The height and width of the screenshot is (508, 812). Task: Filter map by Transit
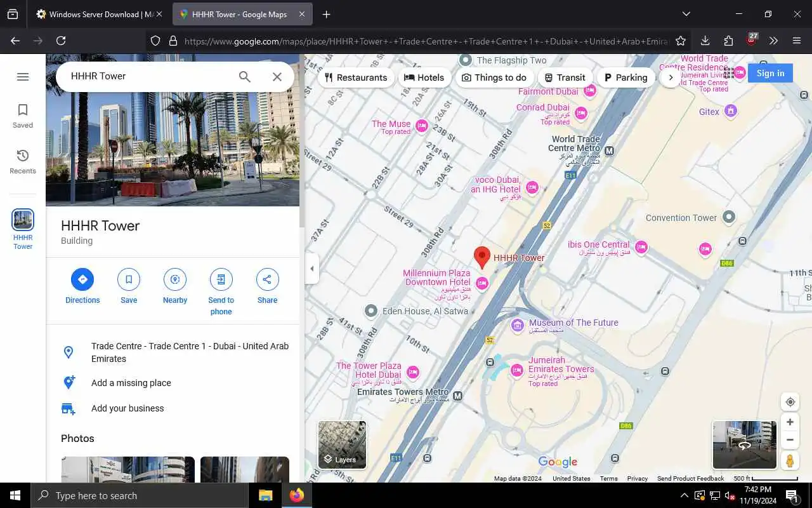[x=565, y=77]
